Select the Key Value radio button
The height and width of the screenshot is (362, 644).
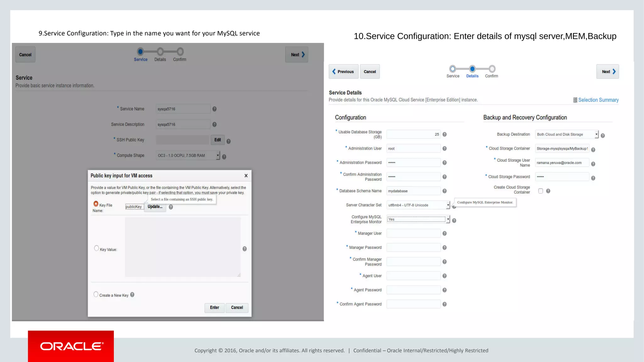pos(97,248)
